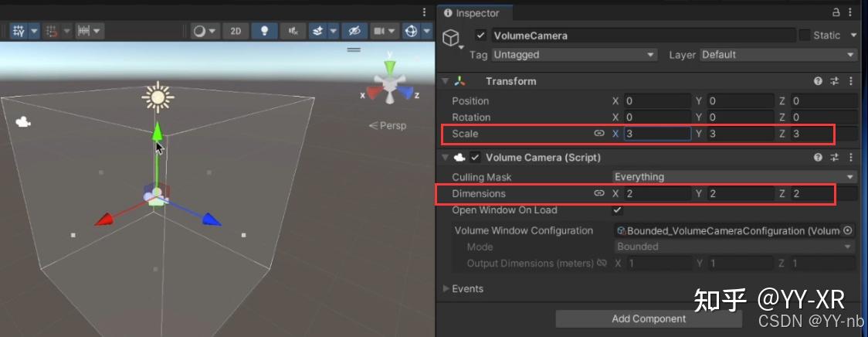
Task: Open the Volume Window Configuration object picker
Action: pos(847,230)
